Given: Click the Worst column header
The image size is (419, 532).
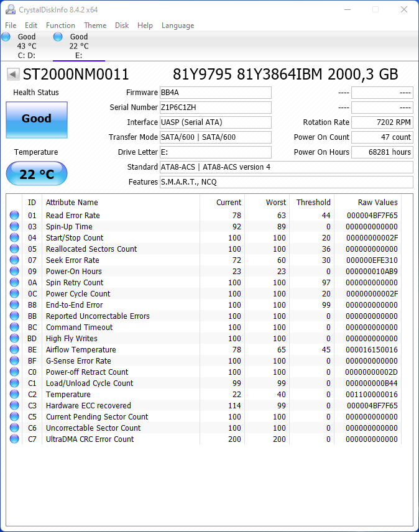Looking at the screenshot, I should (x=267, y=203).
